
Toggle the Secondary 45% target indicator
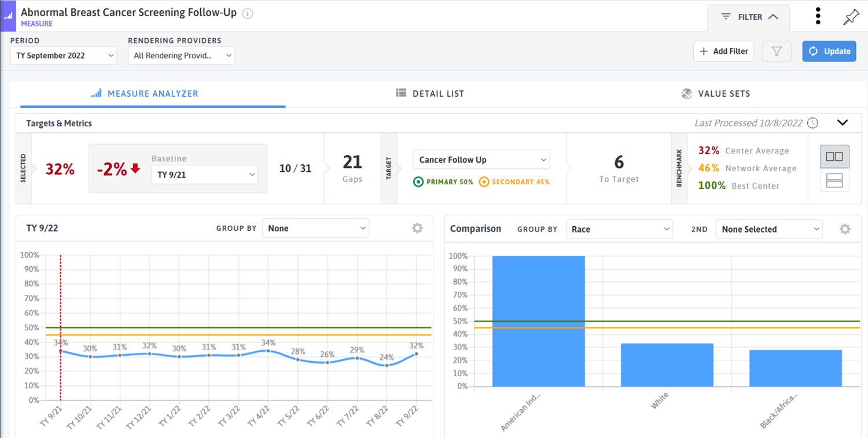click(x=484, y=182)
